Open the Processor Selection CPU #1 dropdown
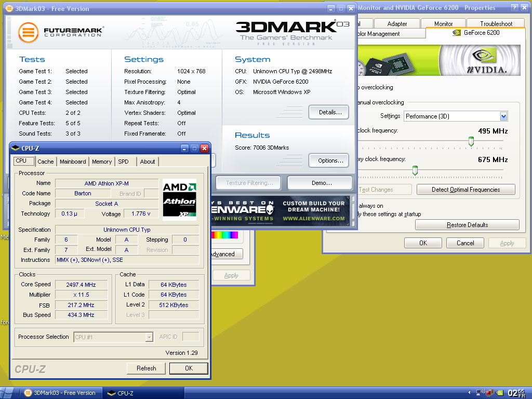532x399 pixels. (149, 337)
